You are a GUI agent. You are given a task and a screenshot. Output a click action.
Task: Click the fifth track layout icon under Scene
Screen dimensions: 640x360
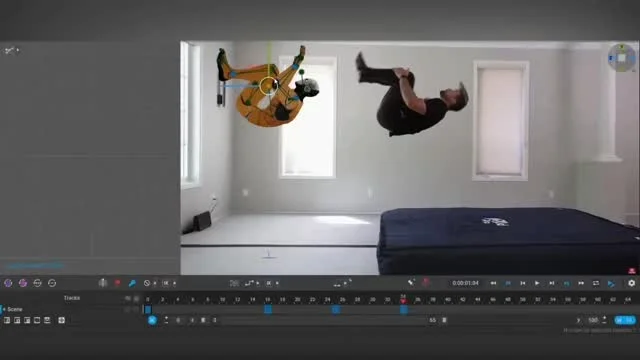47,320
